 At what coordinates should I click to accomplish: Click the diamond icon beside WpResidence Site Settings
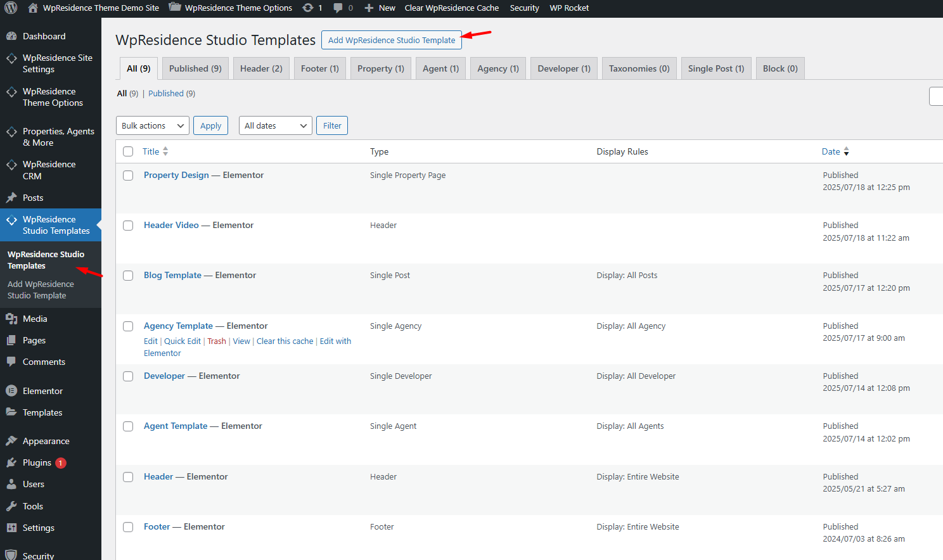(x=11, y=58)
